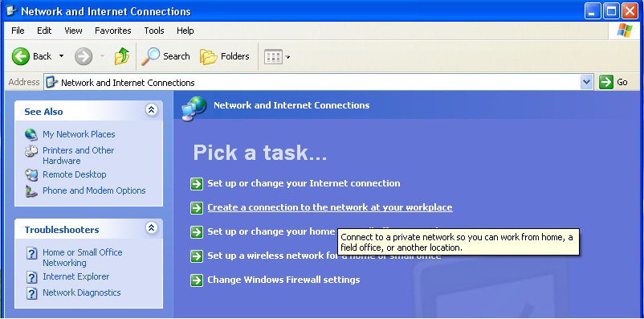Open Printers and Other Hardware link
Screen dimensions: 644x319
click(x=79, y=155)
